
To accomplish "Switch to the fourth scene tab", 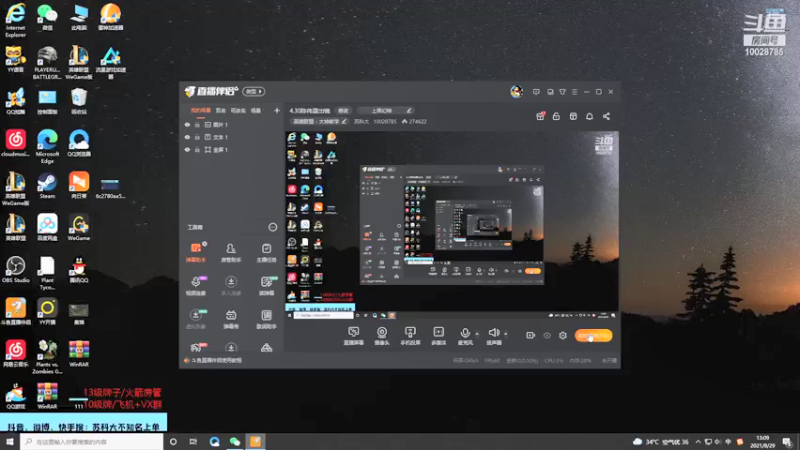I will [x=256, y=110].
